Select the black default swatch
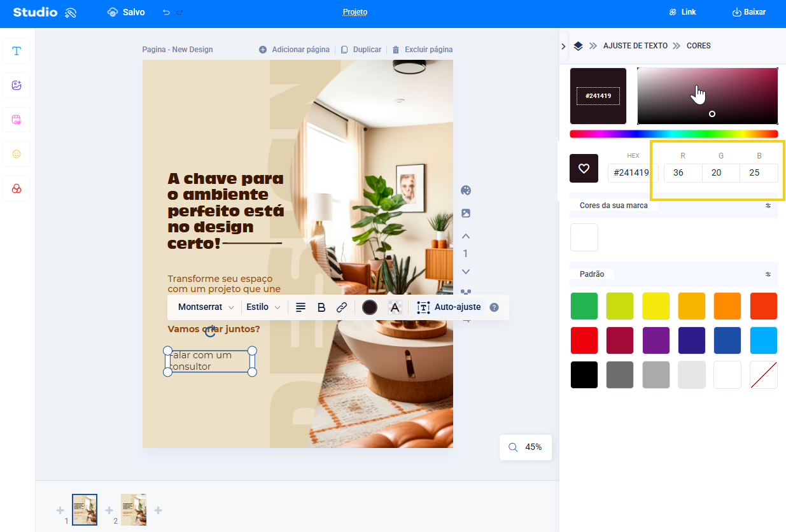This screenshot has height=532, width=786. [584, 375]
